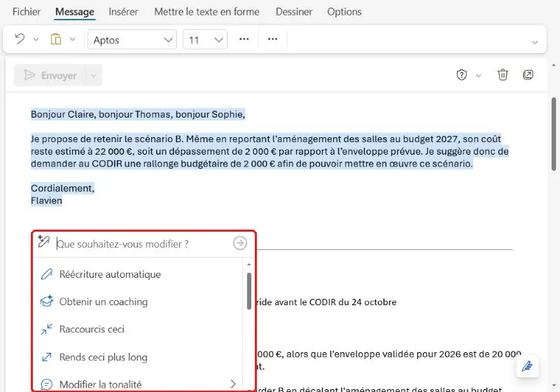The width and height of the screenshot is (560, 392).
Task: Expand the undo dropdown arrow
Action: [36, 39]
